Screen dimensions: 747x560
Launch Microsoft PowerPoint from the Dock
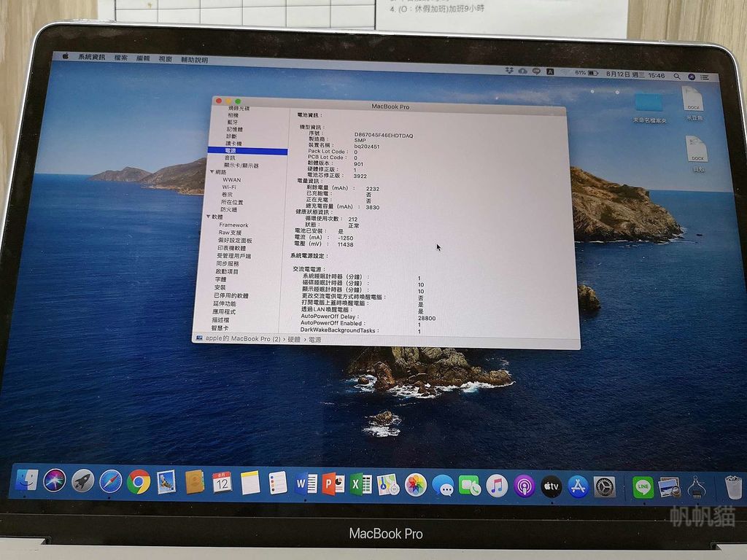coord(333,485)
